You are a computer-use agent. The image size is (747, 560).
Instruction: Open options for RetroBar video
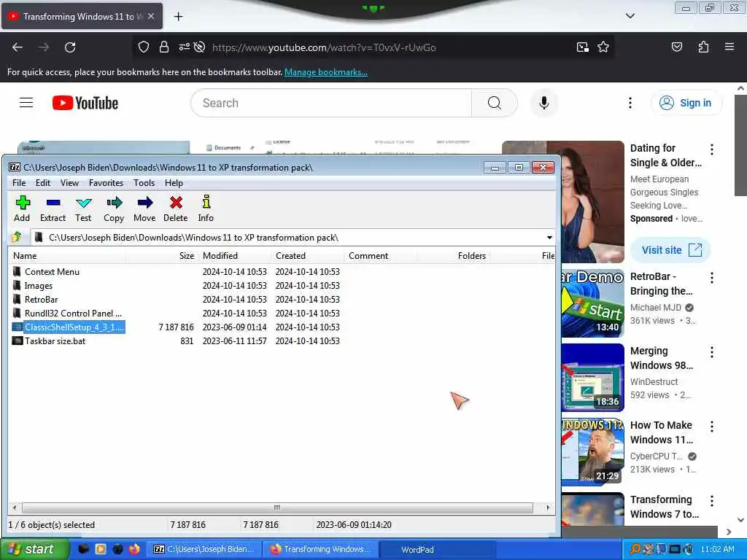point(712,278)
